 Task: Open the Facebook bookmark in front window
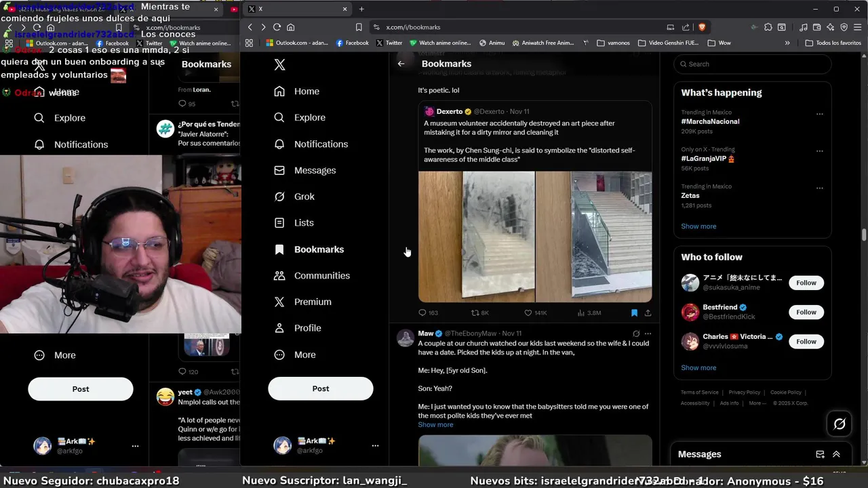[352, 43]
